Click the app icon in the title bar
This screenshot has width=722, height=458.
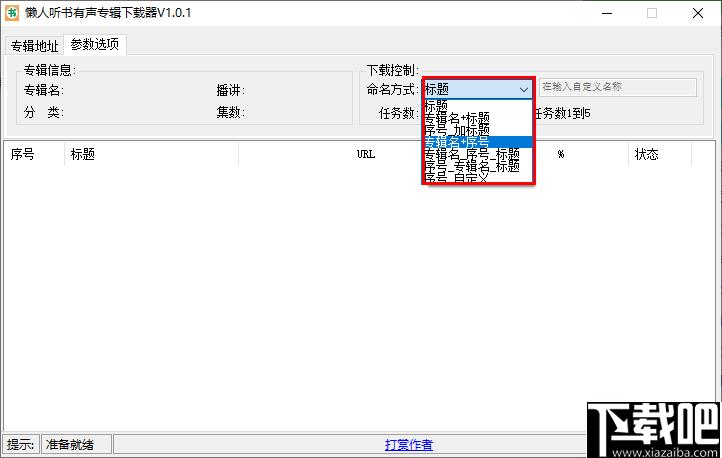pyautogui.click(x=12, y=12)
